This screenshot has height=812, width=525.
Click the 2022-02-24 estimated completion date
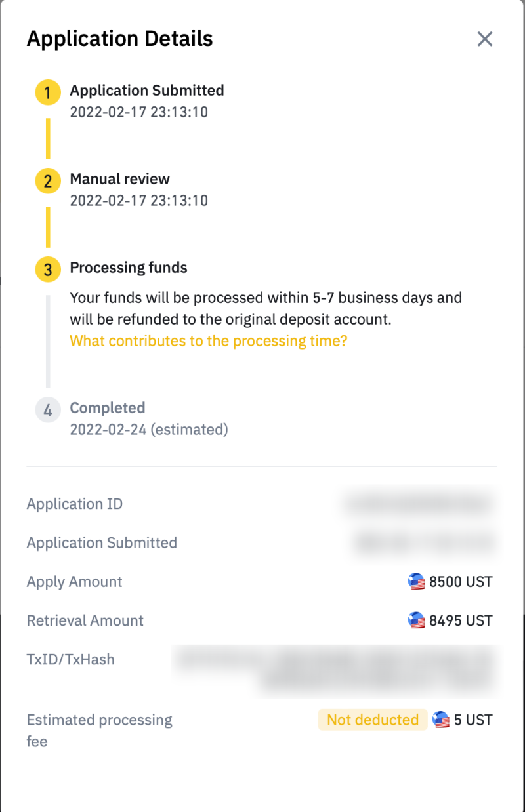(149, 430)
